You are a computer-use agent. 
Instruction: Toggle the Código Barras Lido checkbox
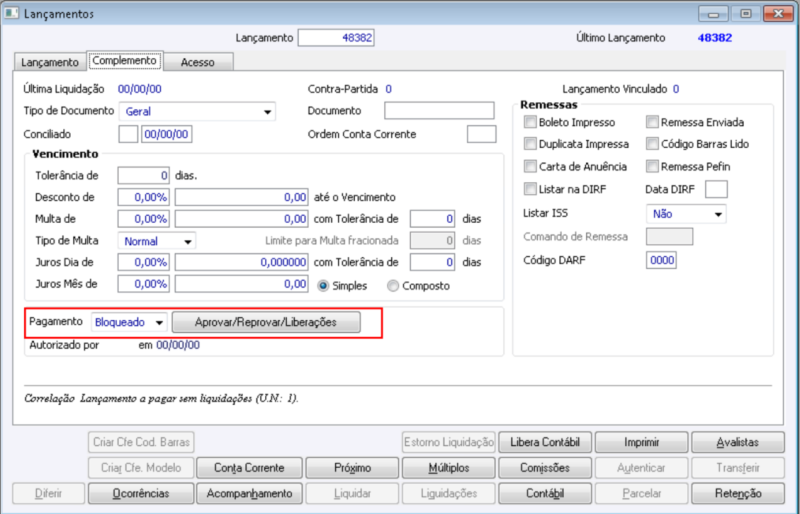coord(653,144)
